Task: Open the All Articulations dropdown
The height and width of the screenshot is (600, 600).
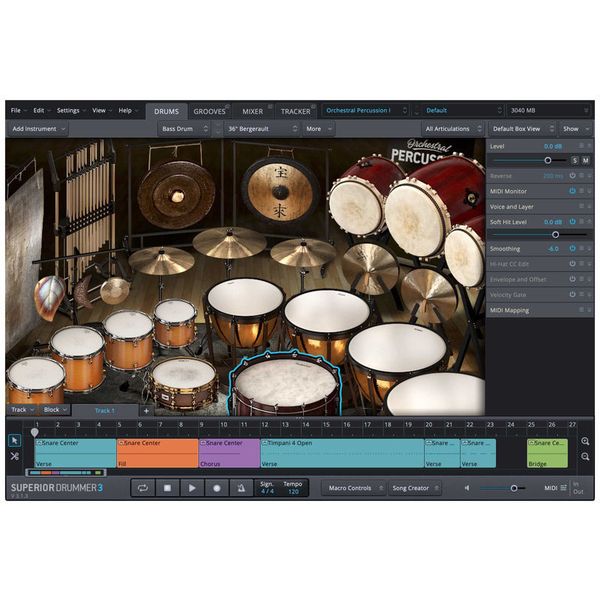Action: pyautogui.click(x=453, y=129)
